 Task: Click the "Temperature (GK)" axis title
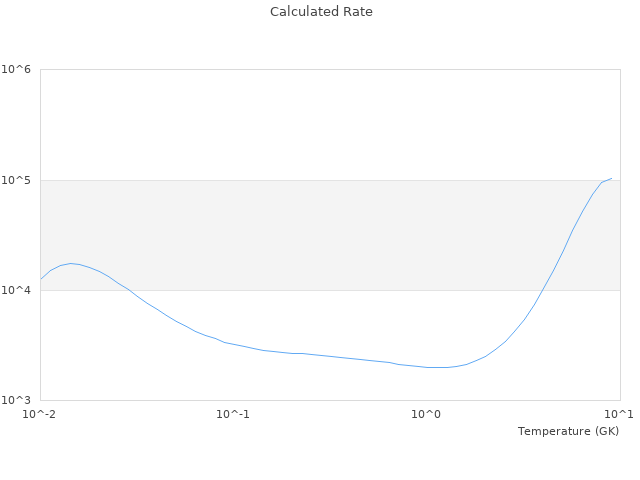[x=568, y=431]
